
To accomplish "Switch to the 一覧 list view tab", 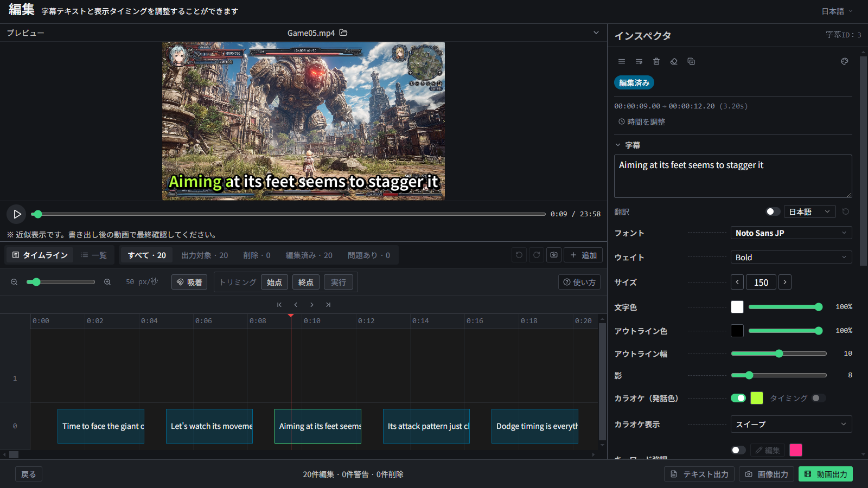I will click(x=94, y=255).
